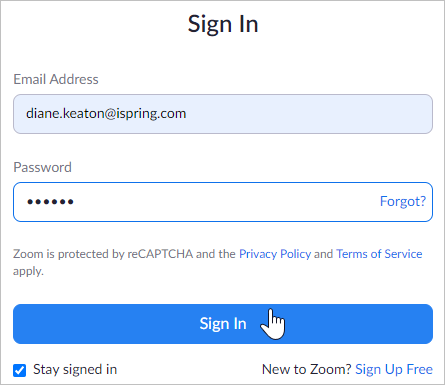Click the 'New to Zoom?' text
Viewport: 445px width, 385px height.
coord(307,369)
